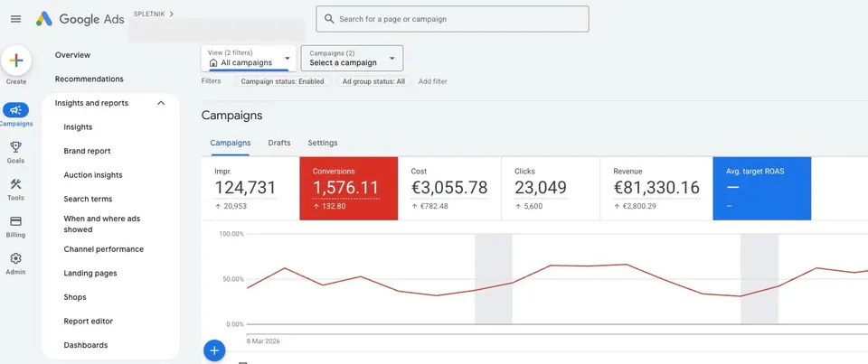Open Goals via the trophy icon
Image resolution: width=868 pixels, height=364 pixels.
(x=15, y=147)
